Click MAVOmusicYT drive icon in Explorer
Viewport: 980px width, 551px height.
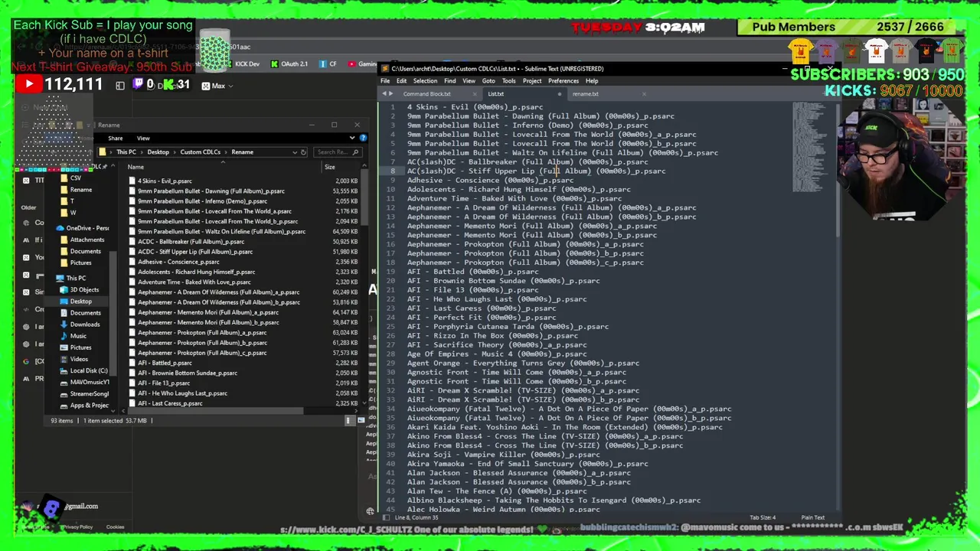(64, 382)
